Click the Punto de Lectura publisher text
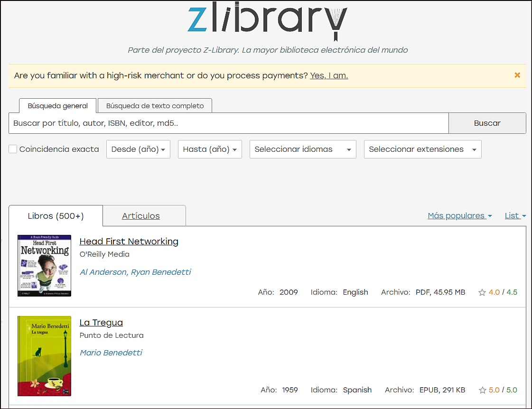This screenshot has width=532, height=409. pyautogui.click(x=112, y=335)
